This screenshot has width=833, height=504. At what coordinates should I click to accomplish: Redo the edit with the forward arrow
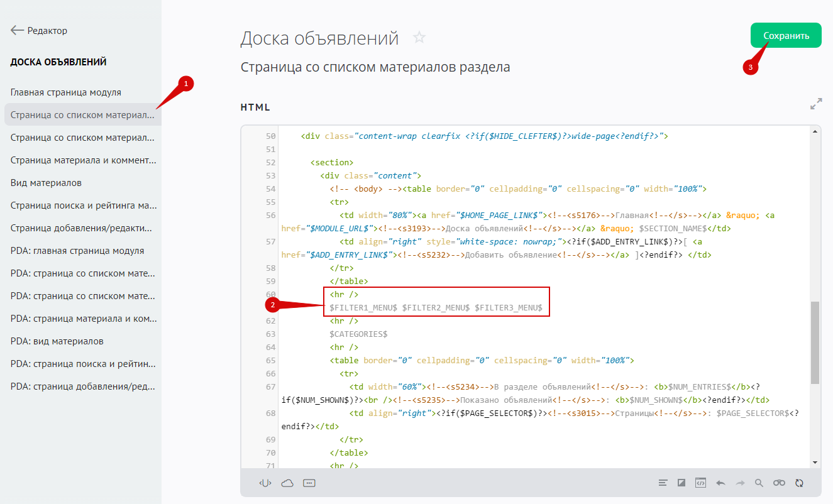click(x=740, y=483)
